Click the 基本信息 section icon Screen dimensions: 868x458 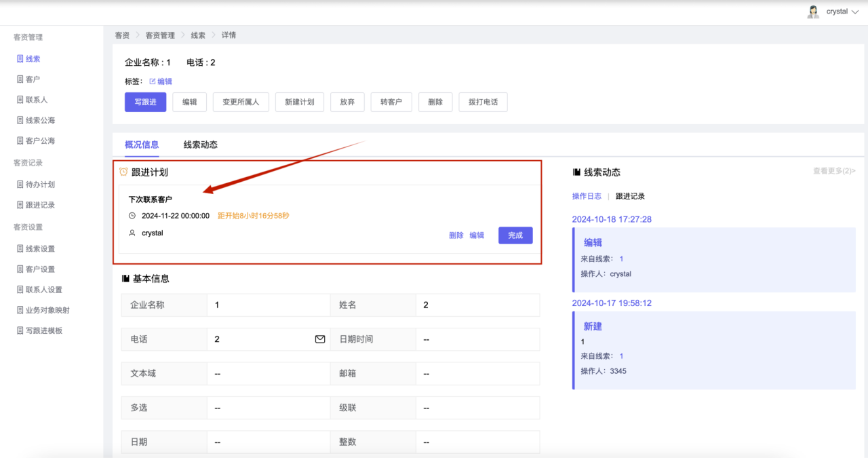click(x=125, y=278)
